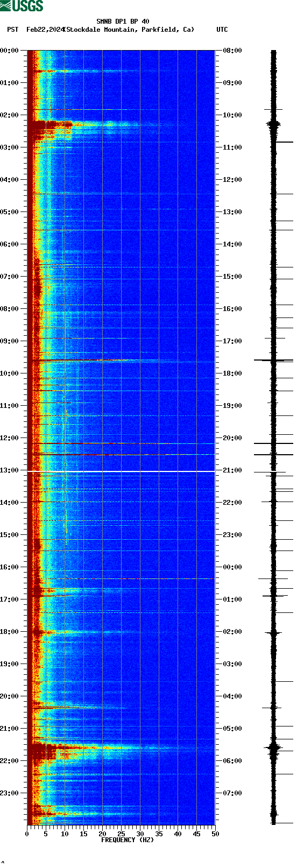Click the 20 Hz frequency tick label
This screenshot has width=297, height=868.
(102, 834)
